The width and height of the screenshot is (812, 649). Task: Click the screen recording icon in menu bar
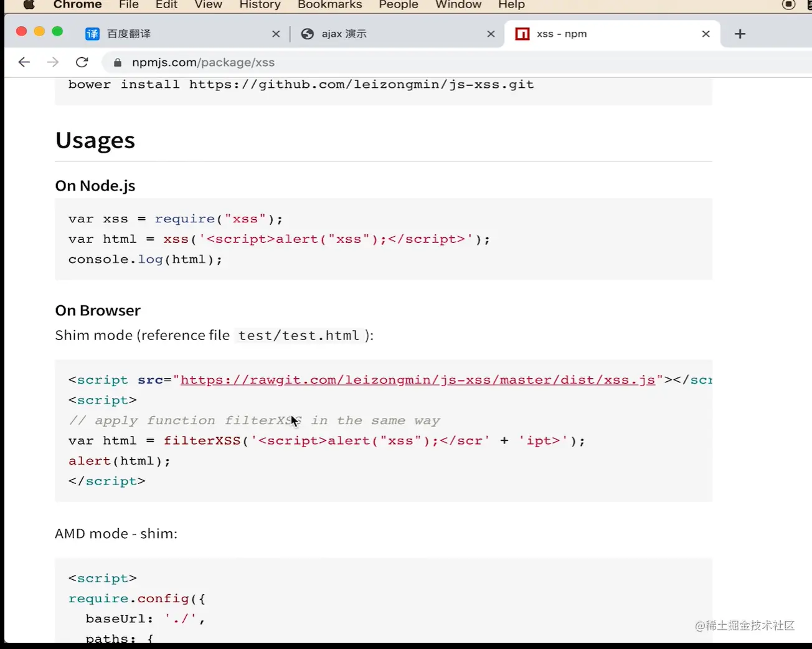coord(788,4)
